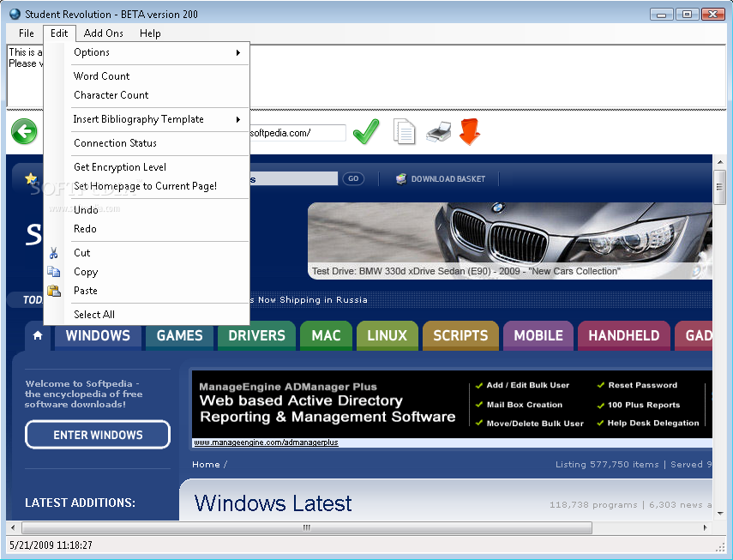This screenshot has width=733, height=560.
Task: Close the open Edit menu
Action: [59, 33]
